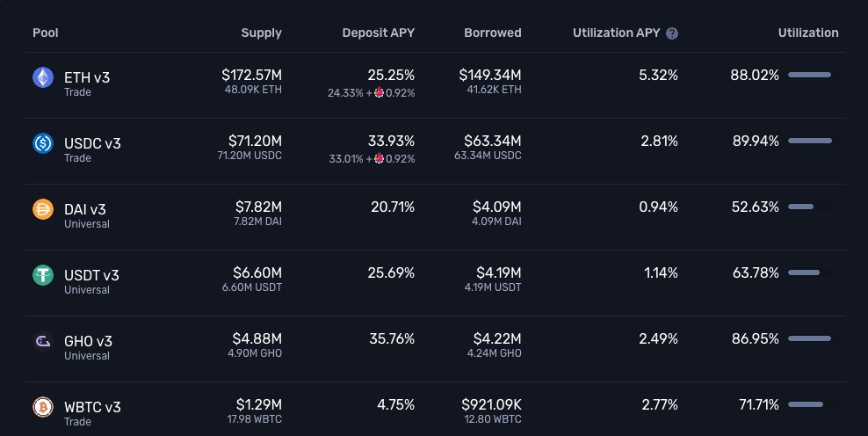
Task: Click the DAI v3 pool coin icon
Action: coord(43,209)
